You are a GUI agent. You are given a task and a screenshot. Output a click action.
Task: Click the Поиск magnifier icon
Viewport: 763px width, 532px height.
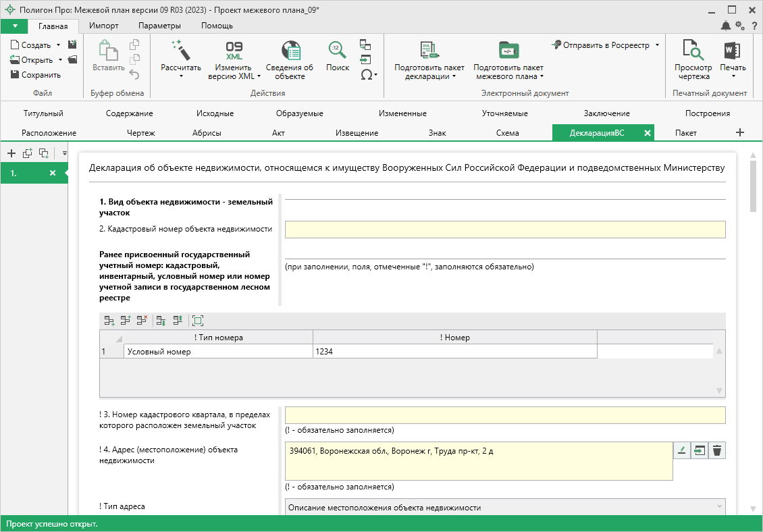pos(338,51)
